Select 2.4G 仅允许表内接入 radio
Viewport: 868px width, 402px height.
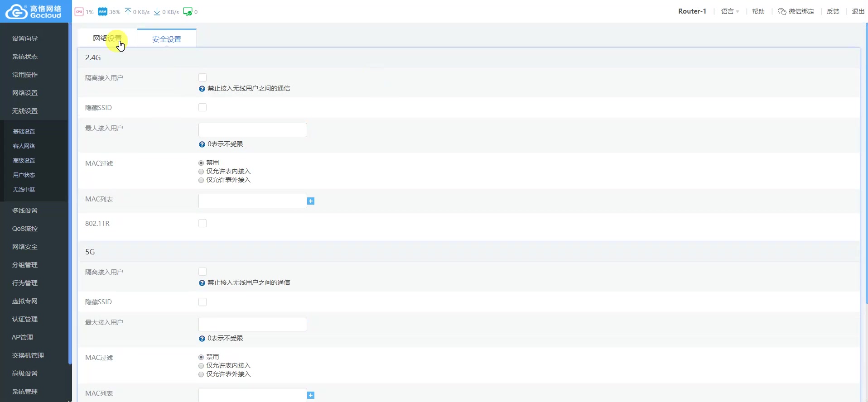[201, 172]
